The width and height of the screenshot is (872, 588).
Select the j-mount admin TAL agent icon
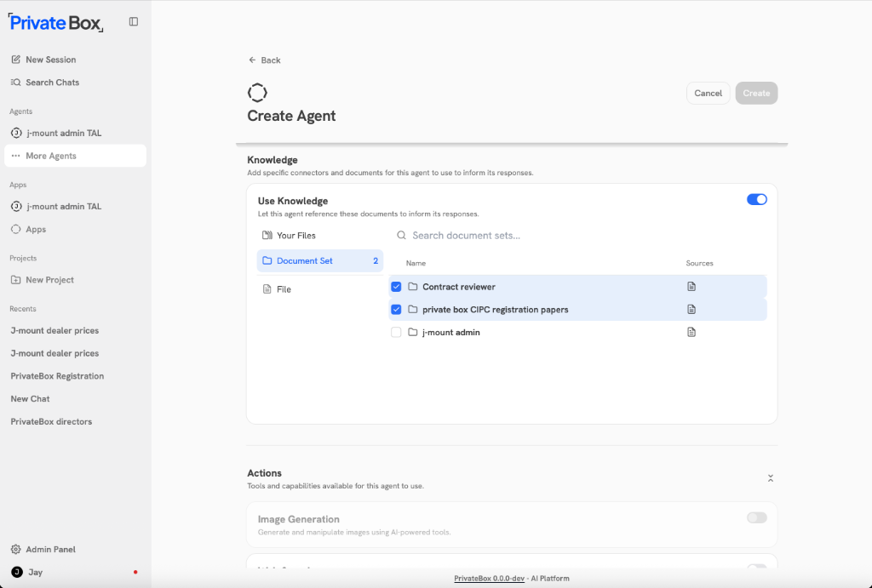click(x=14, y=133)
